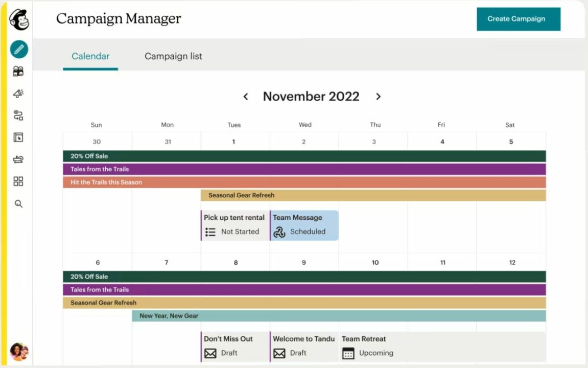Open the pencil Create icon in sidebar

point(19,50)
